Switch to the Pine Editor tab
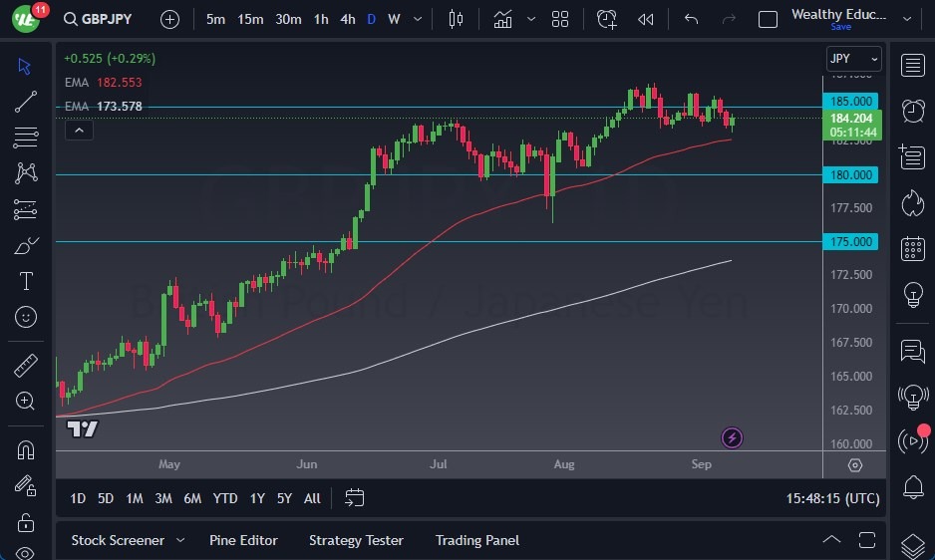935x560 pixels. click(x=243, y=540)
